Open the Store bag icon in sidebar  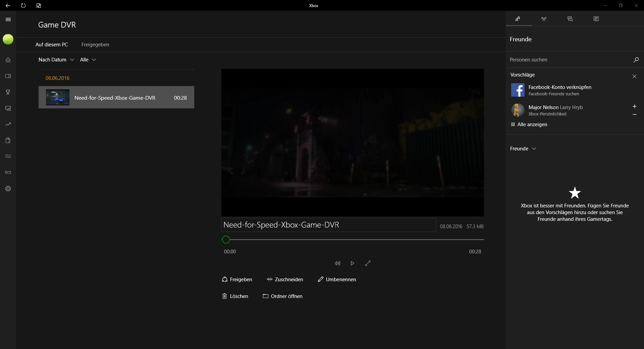(8, 140)
